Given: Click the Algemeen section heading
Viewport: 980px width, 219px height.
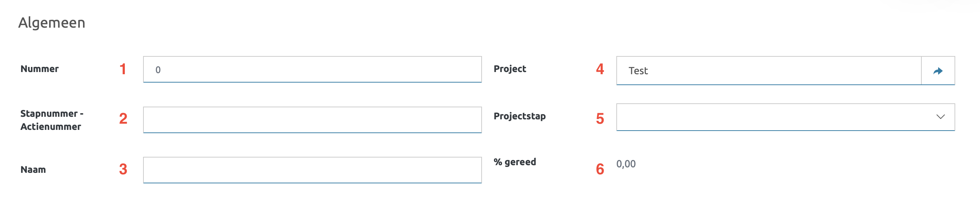Looking at the screenshot, I should click(52, 23).
